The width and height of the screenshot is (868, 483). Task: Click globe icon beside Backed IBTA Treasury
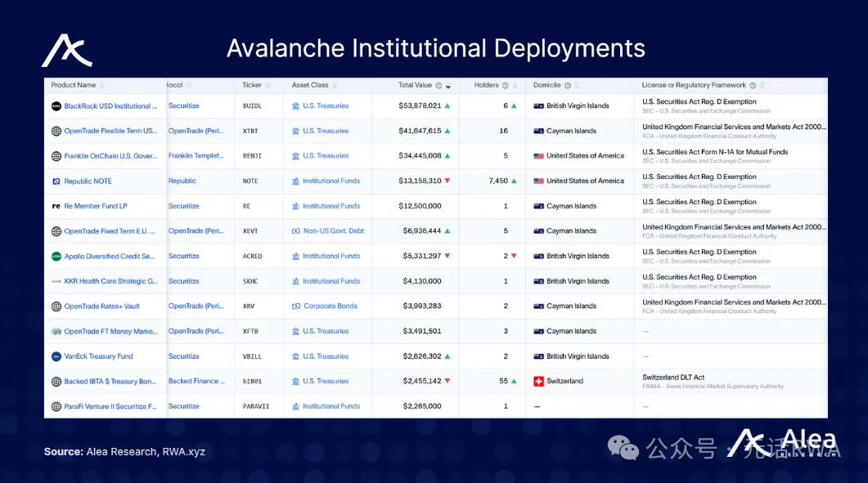pos(56,381)
